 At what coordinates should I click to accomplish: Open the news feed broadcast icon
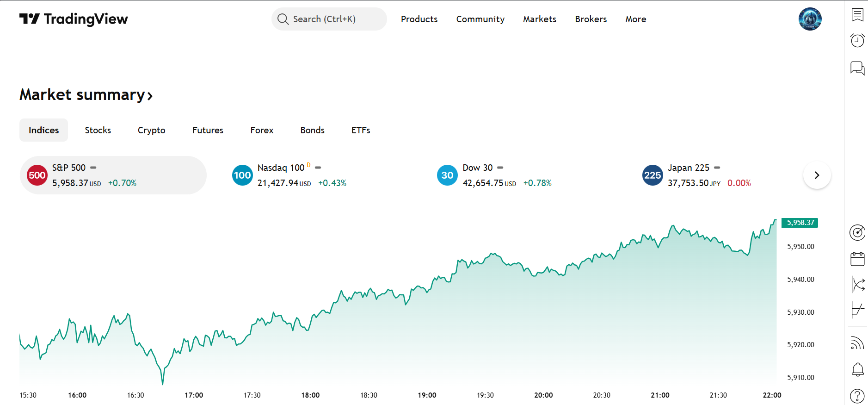coord(857,343)
